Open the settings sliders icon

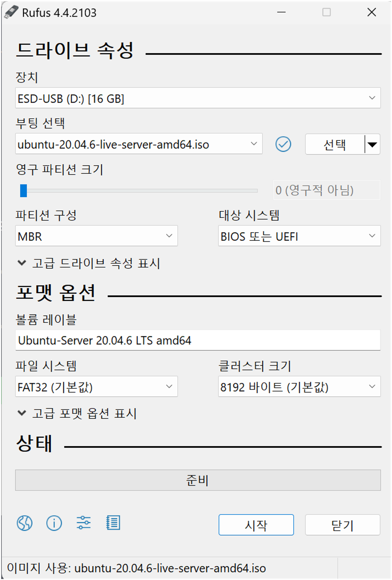(x=83, y=523)
